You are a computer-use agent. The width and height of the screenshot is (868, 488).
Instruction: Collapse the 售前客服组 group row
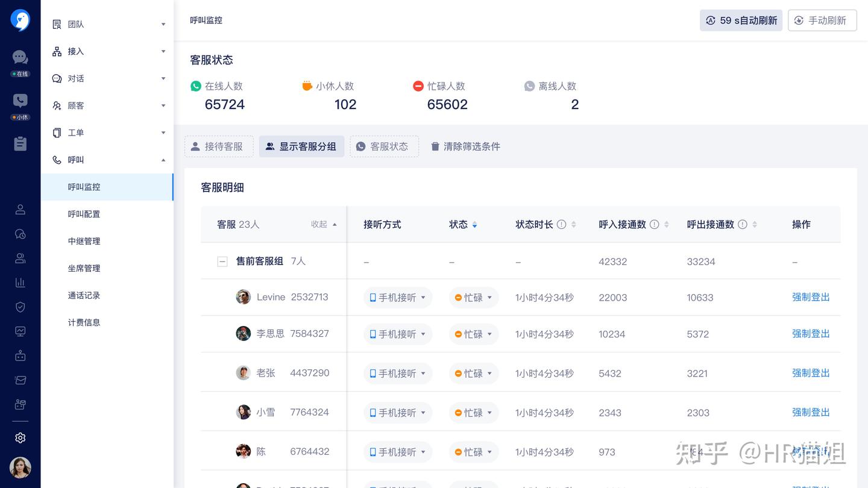point(222,261)
